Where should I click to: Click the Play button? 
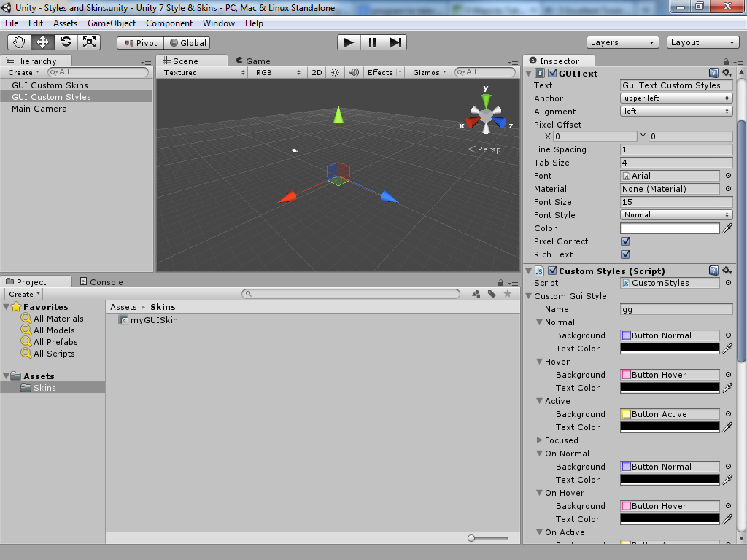[x=349, y=42]
